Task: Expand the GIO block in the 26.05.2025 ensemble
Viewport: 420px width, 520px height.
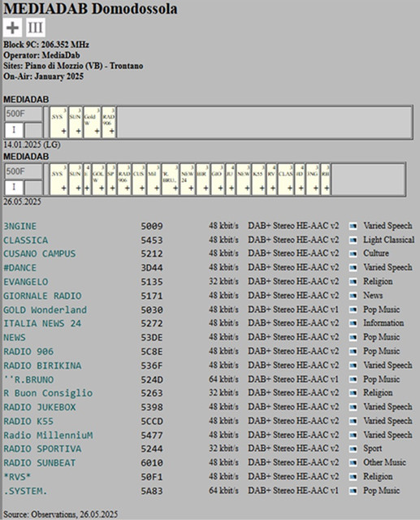Action: tap(221, 188)
